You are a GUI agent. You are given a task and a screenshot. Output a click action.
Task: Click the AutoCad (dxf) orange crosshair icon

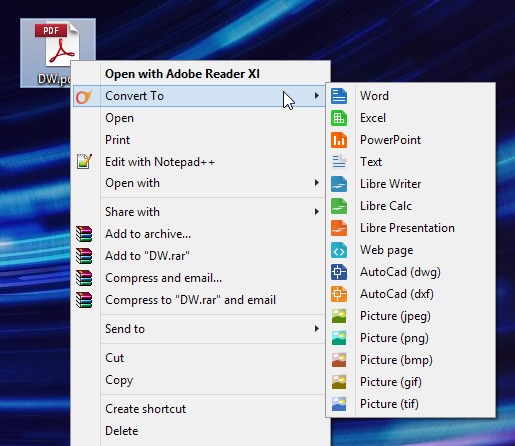[339, 294]
